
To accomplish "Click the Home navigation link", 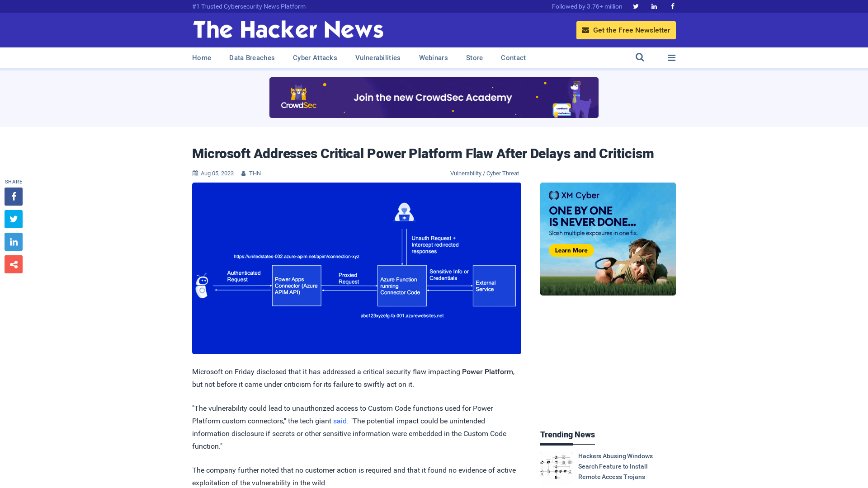I will pyautogui.click(x=202, y=57).
